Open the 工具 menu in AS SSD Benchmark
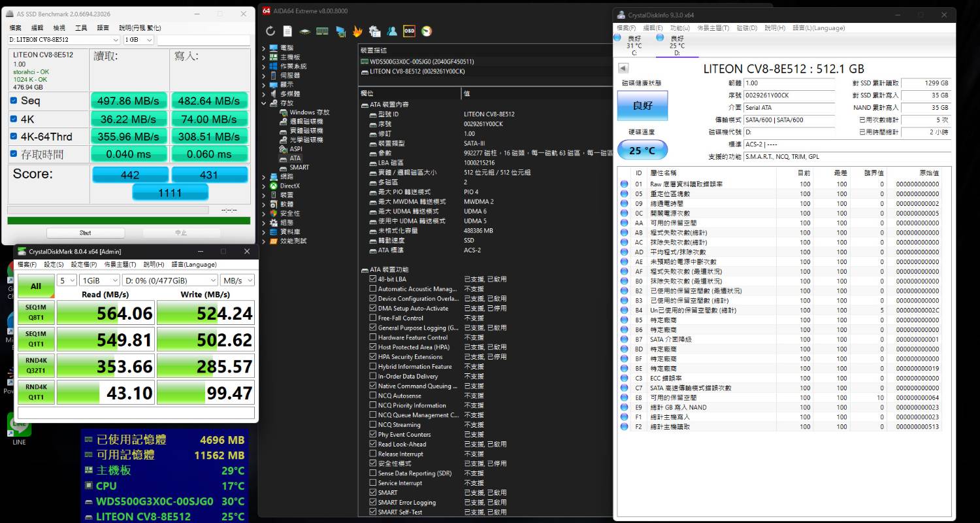 [x=81, y=27]
